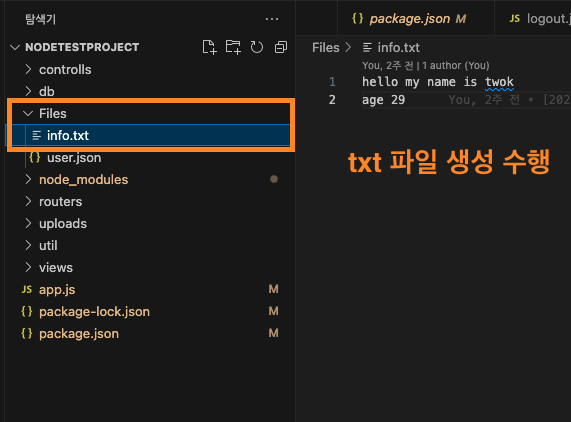Viewport: 571px width, 422px height.
Task: Select info.txt in the file tree
Action: tap(148, 135)
